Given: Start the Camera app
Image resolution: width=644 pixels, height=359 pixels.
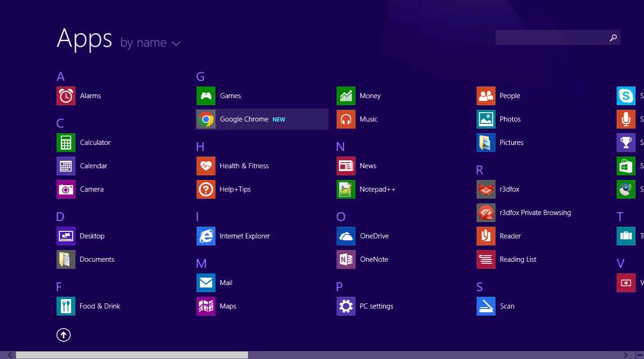Looking at the screenshot, I should [80, 189].
